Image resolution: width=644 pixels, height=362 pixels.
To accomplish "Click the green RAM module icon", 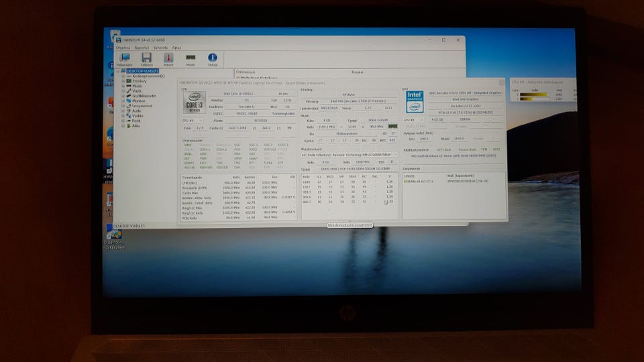I will 392,127.
